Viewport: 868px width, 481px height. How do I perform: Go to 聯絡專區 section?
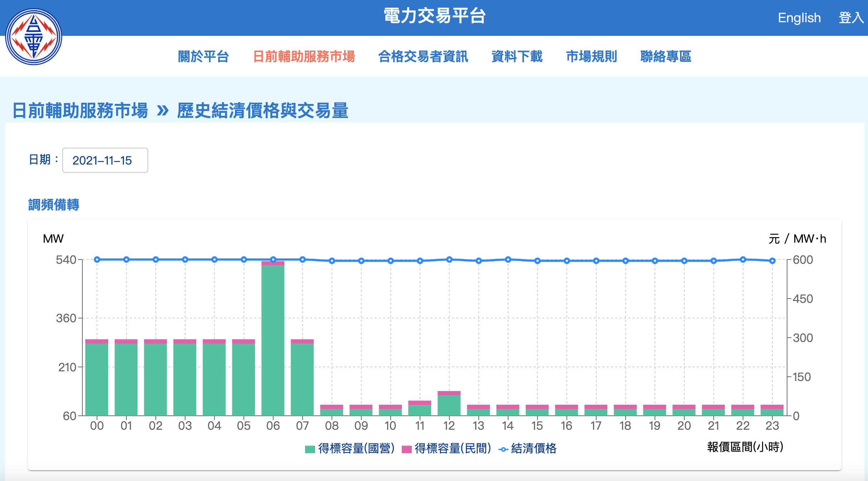pos(666,57)
